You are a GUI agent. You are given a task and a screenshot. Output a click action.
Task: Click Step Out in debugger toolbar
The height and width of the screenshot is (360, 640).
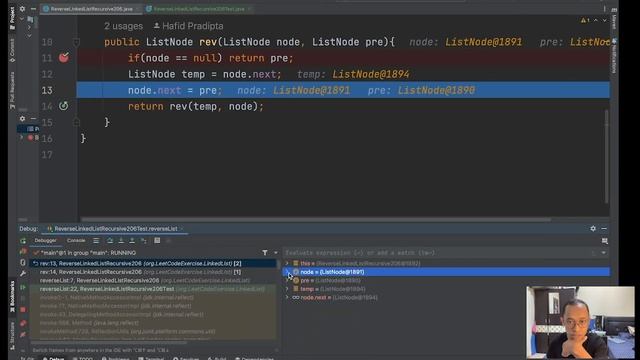(132, 241)
